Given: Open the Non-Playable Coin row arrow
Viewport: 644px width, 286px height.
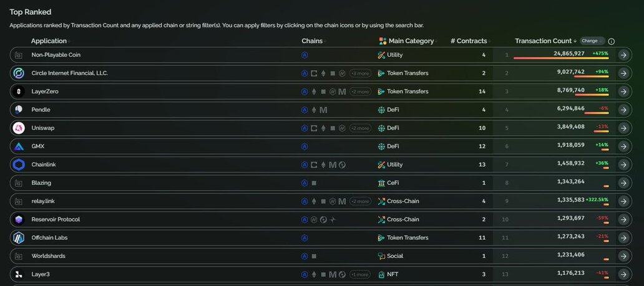Looking at the screenshot, I should pyautogui.click(x=623, y=55).
